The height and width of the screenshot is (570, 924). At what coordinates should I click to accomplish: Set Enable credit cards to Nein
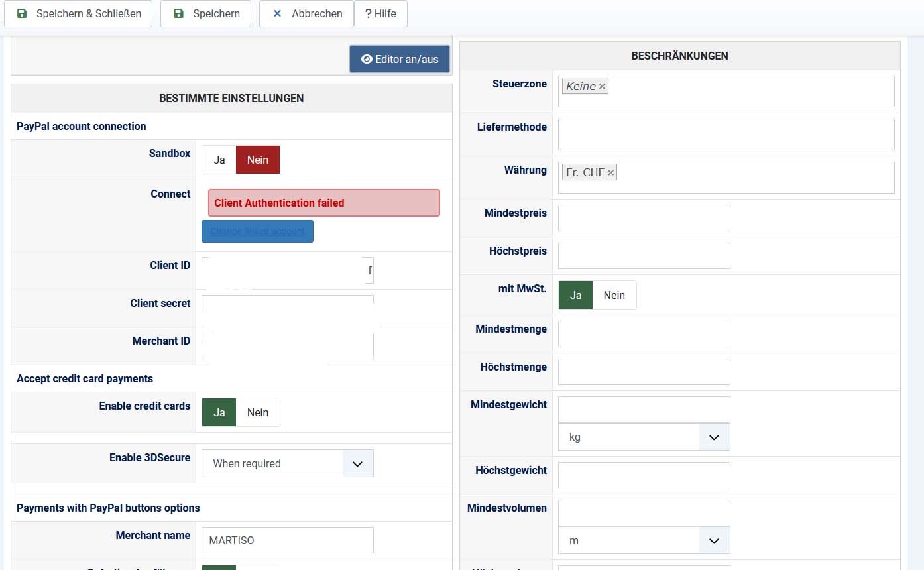point(258,412)
